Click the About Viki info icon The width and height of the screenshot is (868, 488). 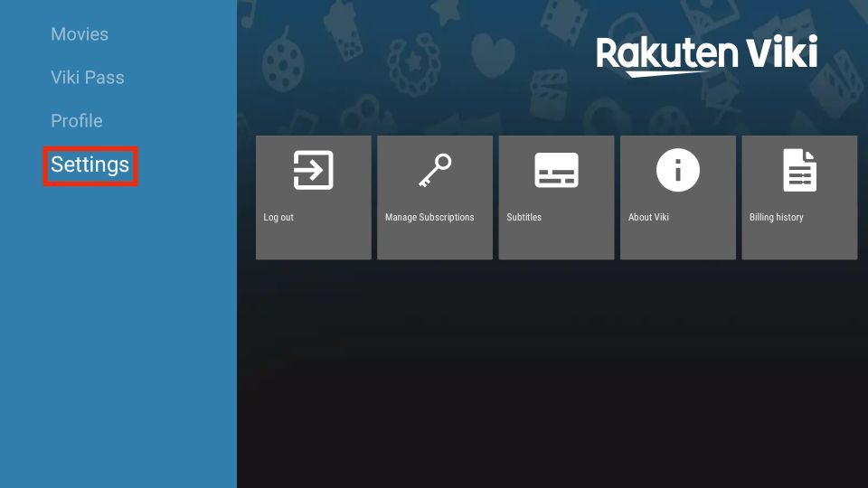coord(677,170)
